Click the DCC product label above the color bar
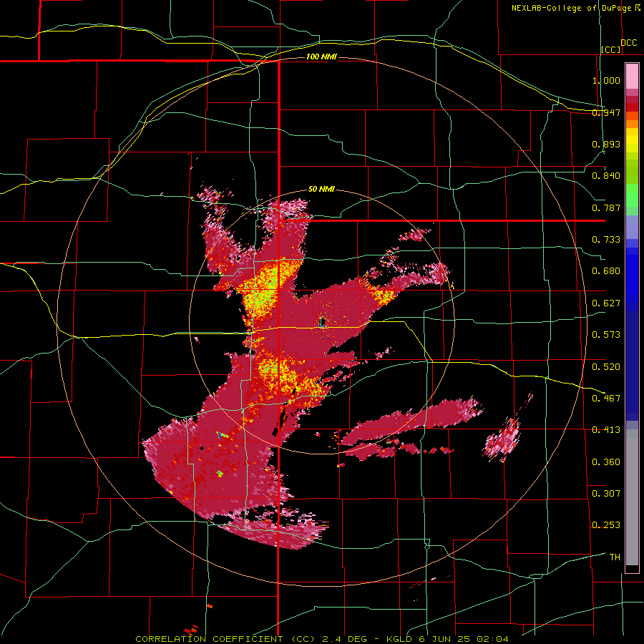Image resolution: width=644 pixels, height=644 pixels. click(x=628, y=43)
